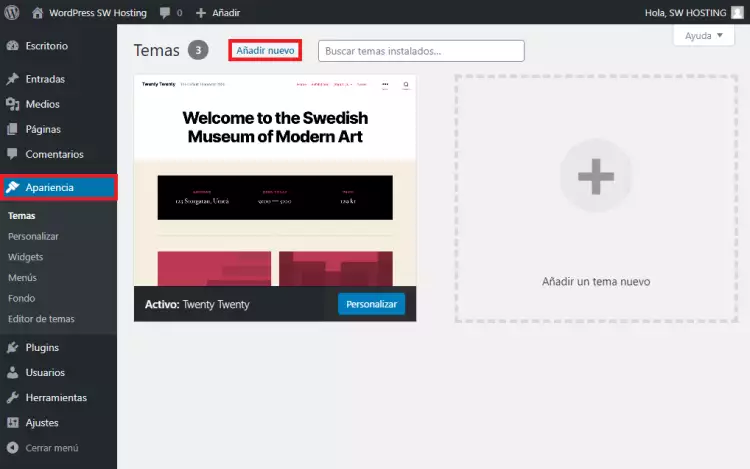750x469 pixels.
Task: Click the Ajustes settings icon
Action: pos(13,422)
